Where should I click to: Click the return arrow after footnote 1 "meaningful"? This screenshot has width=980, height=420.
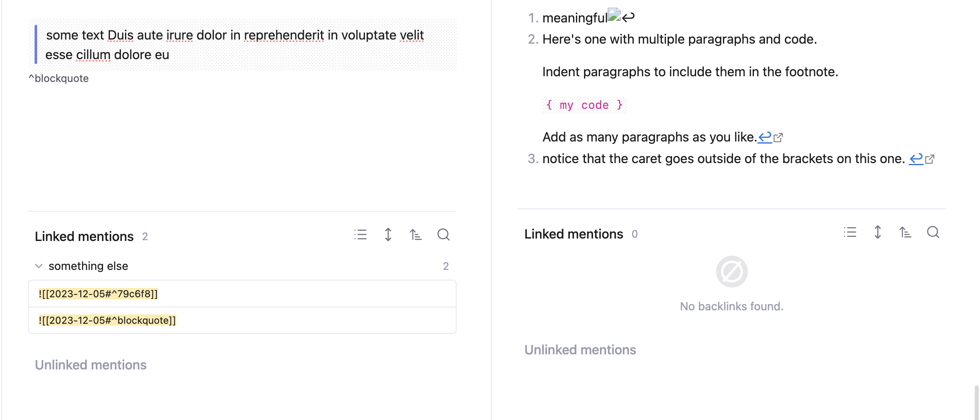click(628, 17)
